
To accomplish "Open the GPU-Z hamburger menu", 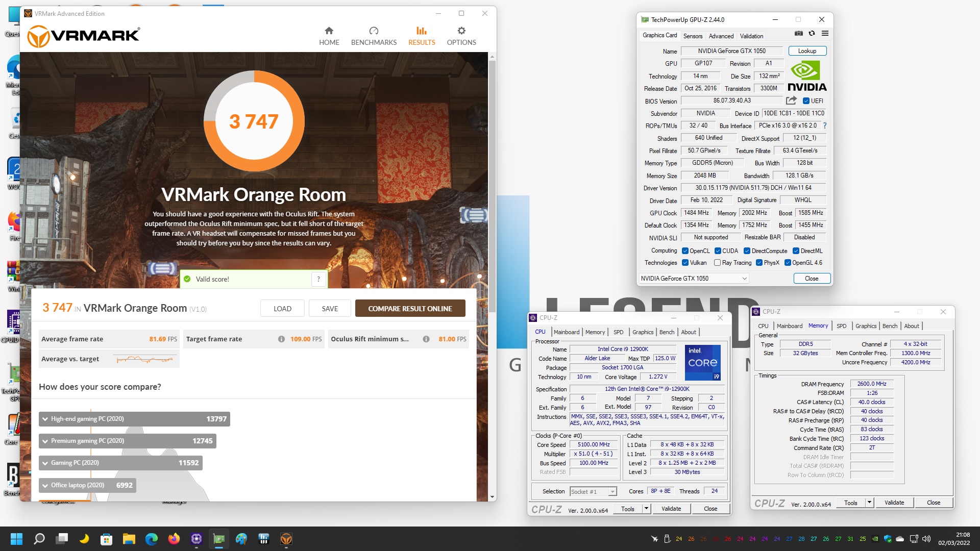I will pos(825,34).
